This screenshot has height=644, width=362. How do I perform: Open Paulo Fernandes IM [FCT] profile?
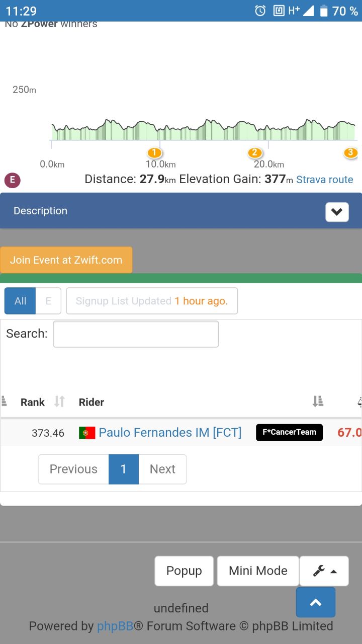170,432
